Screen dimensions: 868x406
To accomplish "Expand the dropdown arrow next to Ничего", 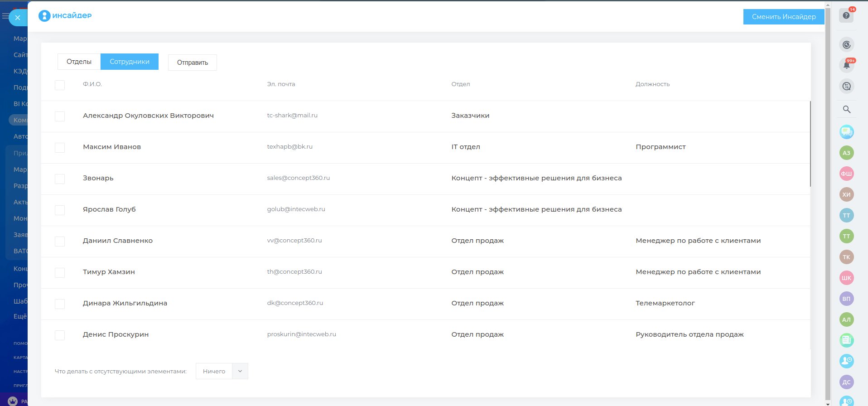I will 240,371.
